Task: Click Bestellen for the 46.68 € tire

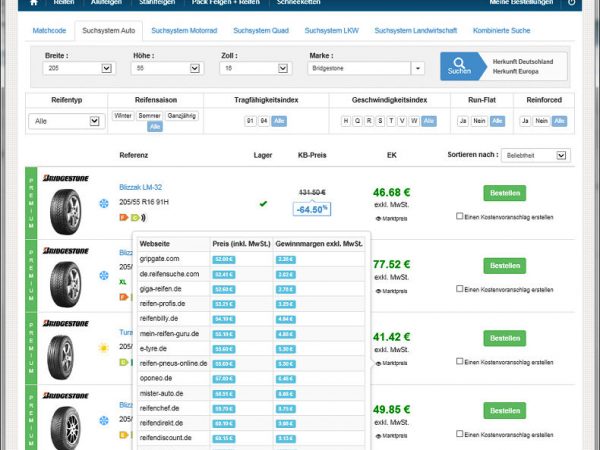Action: pos(505,193)
